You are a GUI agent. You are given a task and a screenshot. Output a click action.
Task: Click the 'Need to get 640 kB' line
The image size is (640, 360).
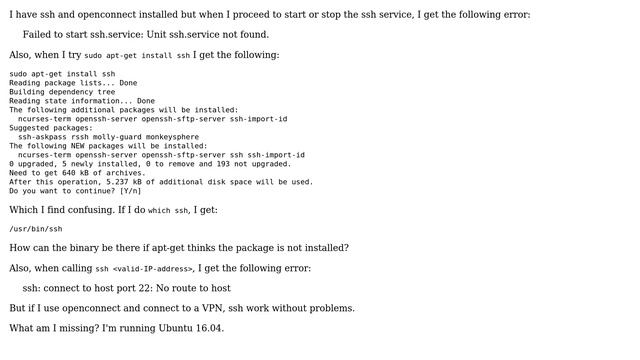click(x=77, y=173)
